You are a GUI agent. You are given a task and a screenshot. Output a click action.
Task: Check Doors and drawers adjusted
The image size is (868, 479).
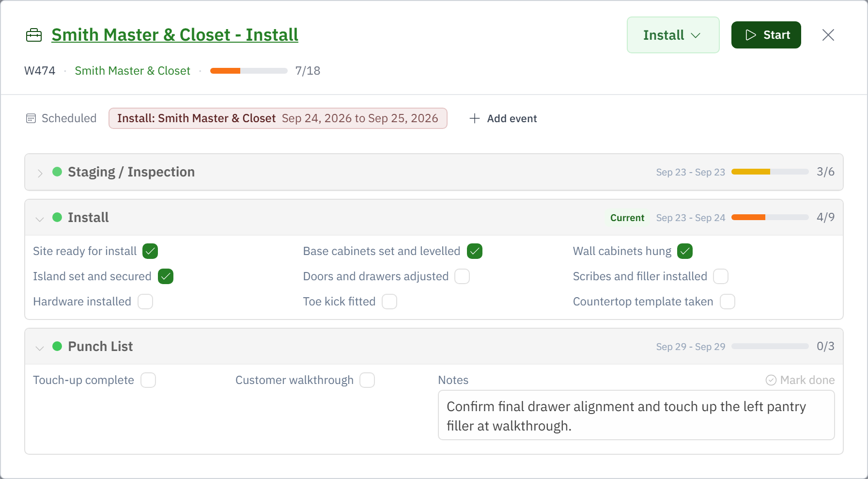[x=462, y=276]
